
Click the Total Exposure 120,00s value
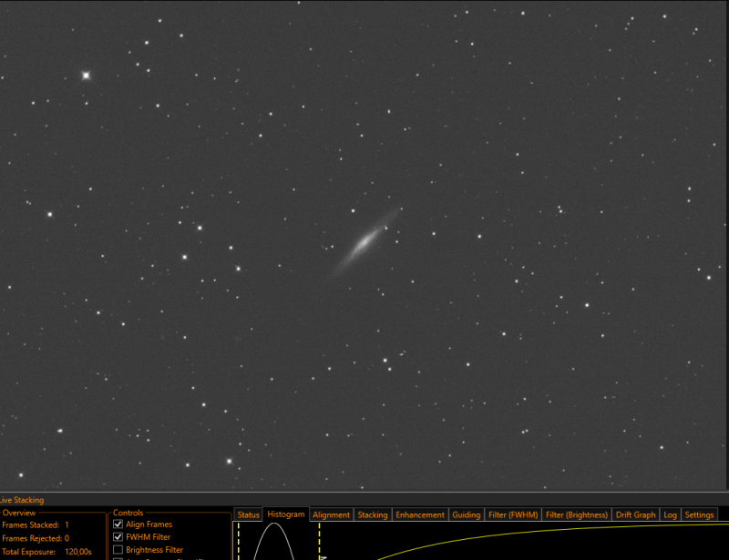(x=78, y=552)
